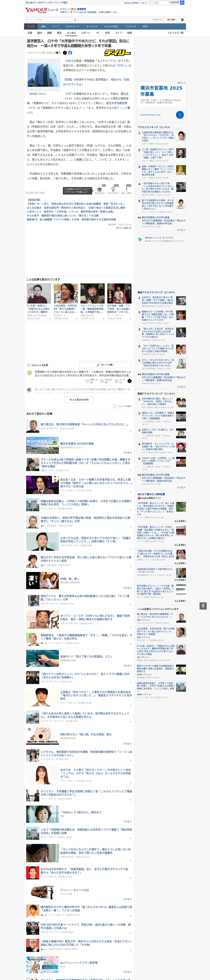Select the トップ navigation tab
Screen dimensions: 210x980
pyautogui.click(x=31, y=26)
